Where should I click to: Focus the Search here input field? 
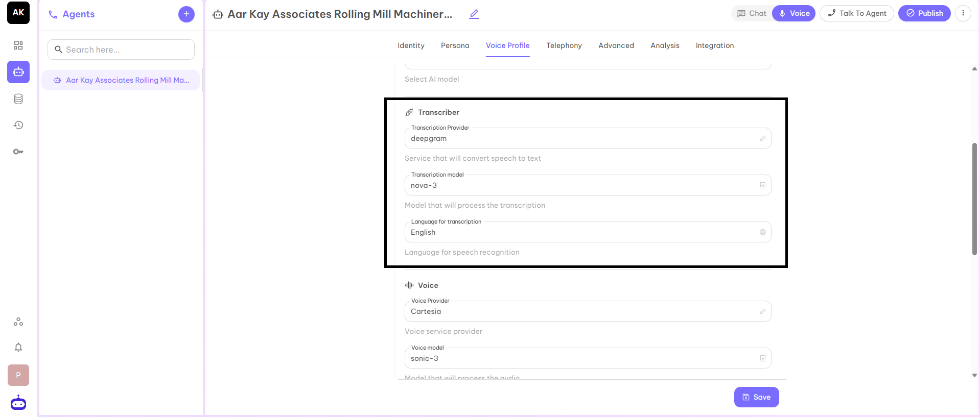(121, 50)
